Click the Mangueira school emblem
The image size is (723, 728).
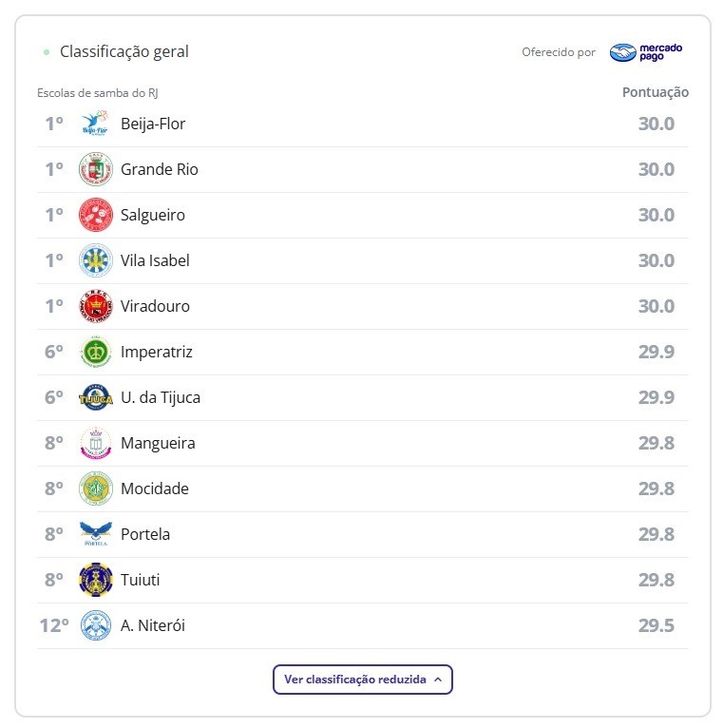pyautogui.click(x=95, y=443)
